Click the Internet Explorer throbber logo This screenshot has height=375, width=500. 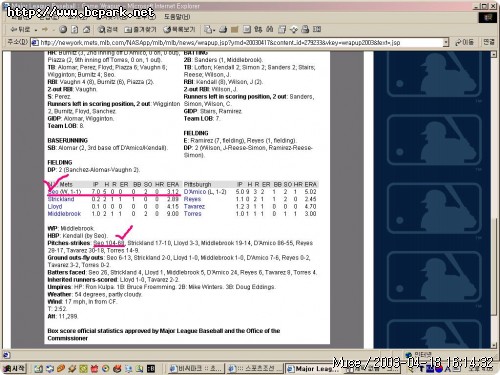click(487, 17)
